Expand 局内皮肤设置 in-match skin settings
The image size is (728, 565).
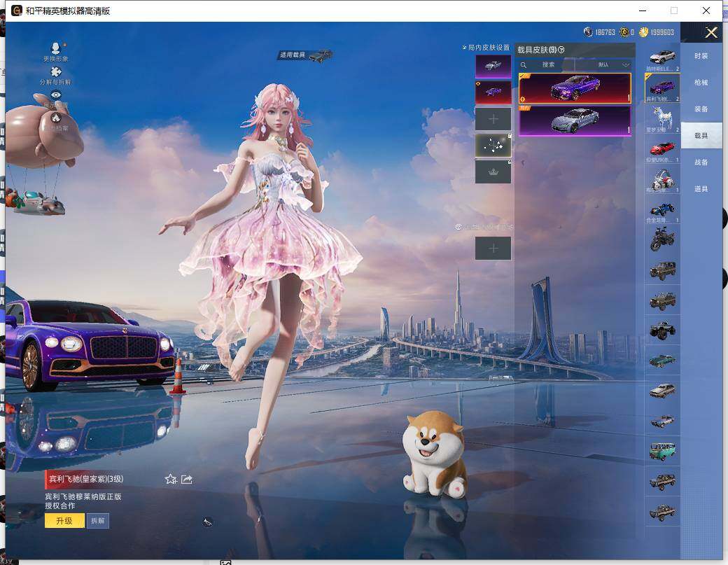click(486, 48)
